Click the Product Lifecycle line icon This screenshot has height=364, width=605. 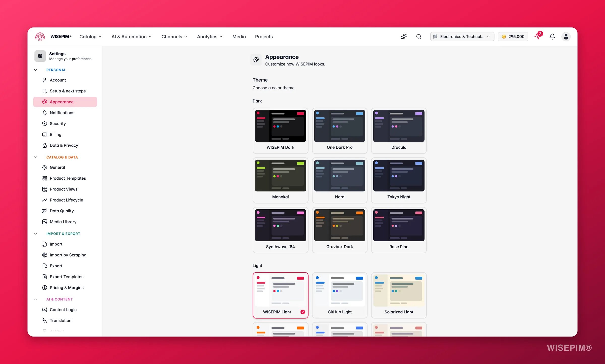pos(45,200)
